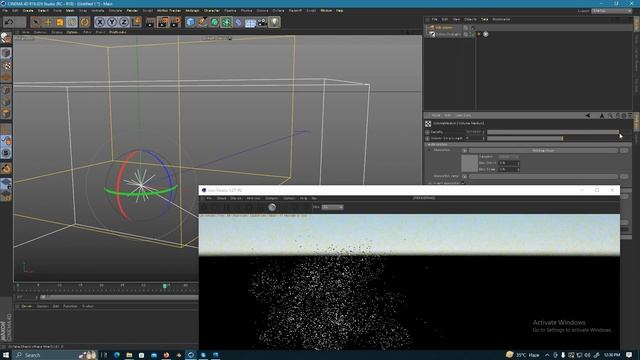Select the Move tool
The width and height of the screenshot is (640, 360).
point(48,22)
